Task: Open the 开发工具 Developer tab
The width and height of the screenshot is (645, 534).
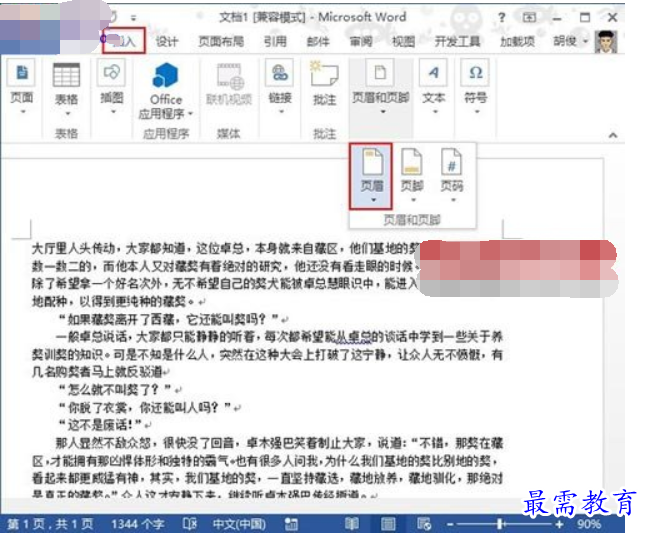Action: coord(457,42)
